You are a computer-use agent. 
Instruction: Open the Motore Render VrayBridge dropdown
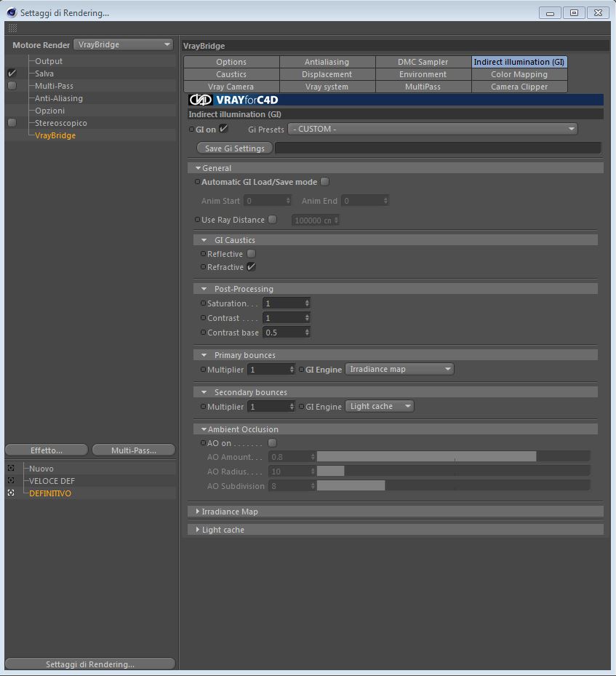click(x=123, y=44)
